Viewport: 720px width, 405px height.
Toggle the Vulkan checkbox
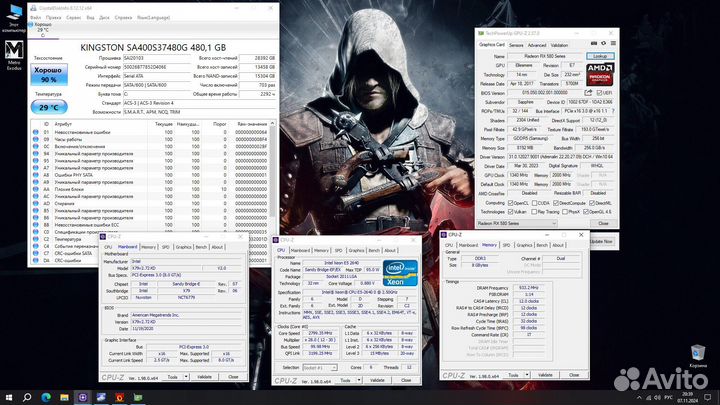pos(510,212)
